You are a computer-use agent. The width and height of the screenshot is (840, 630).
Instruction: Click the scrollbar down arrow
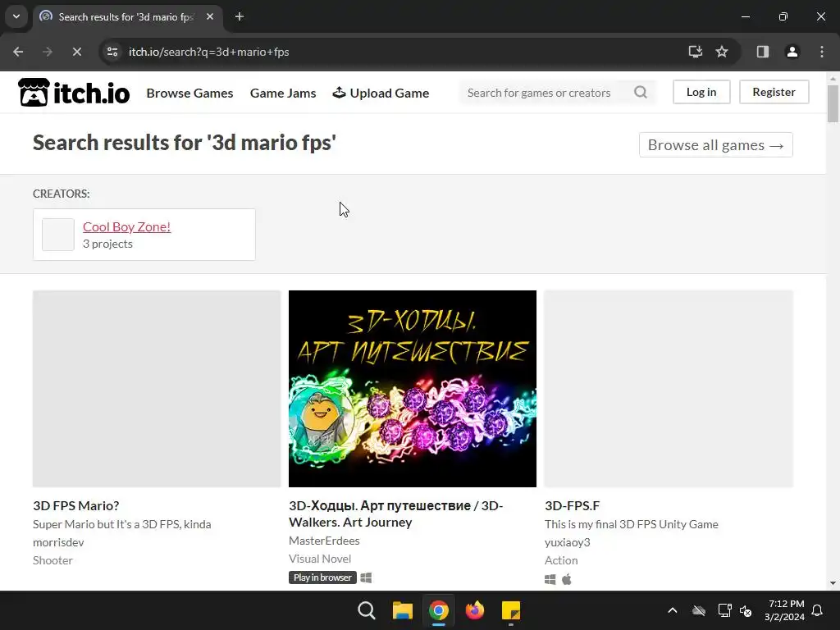pyautogui.click(x=833, y=583)
